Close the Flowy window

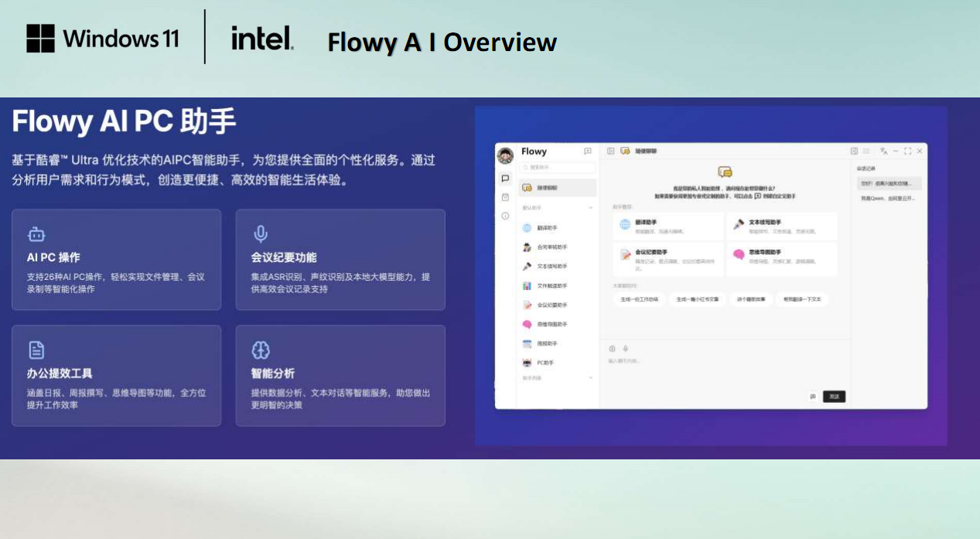tap(920, 152)
